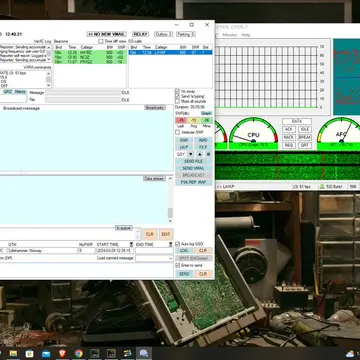Select the beacon row with time 11:57
Viewport: 360px width, 360px height.
90,62
